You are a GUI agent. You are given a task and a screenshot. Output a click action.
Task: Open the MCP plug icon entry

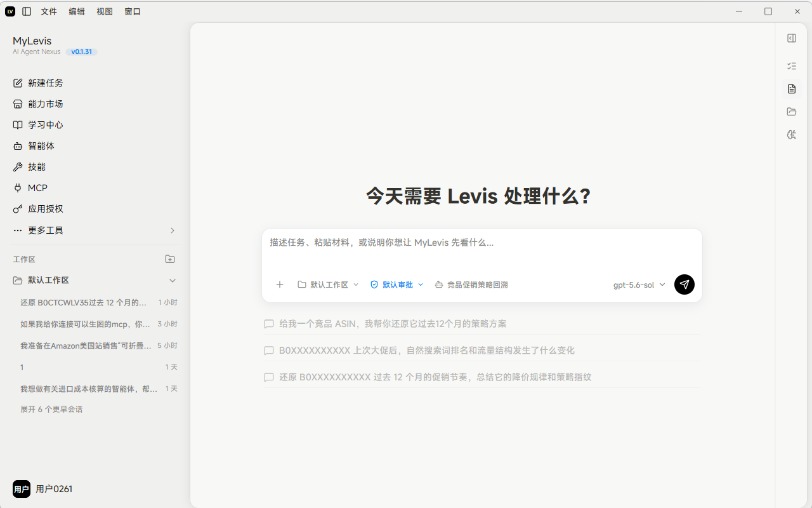18,188
